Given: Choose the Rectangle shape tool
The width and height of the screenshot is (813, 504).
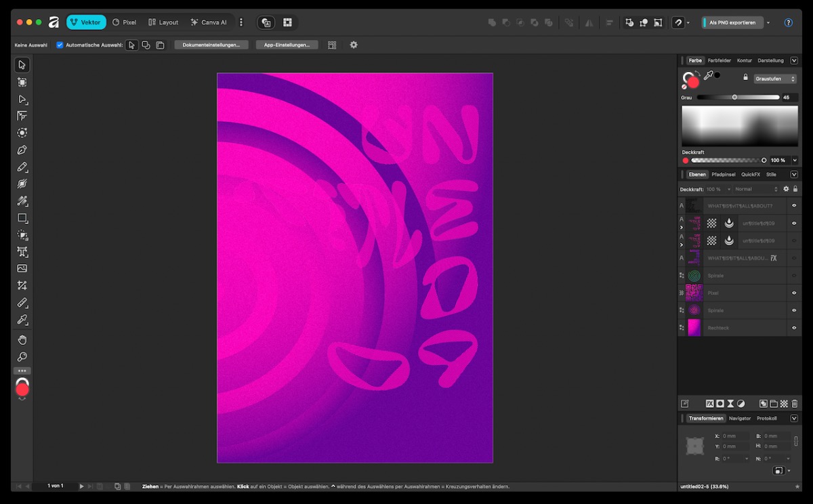Looking at the screenshot, I should point(22,218).
